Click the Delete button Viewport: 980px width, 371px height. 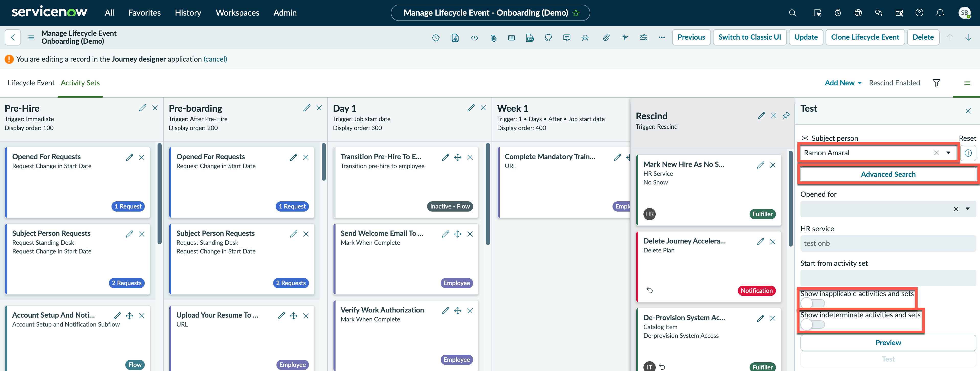coord(923,37)
